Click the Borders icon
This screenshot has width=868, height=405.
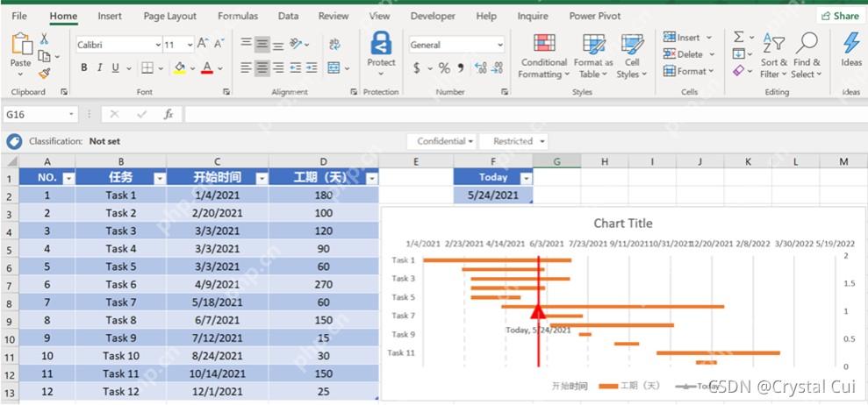click(x=147, y=68)
